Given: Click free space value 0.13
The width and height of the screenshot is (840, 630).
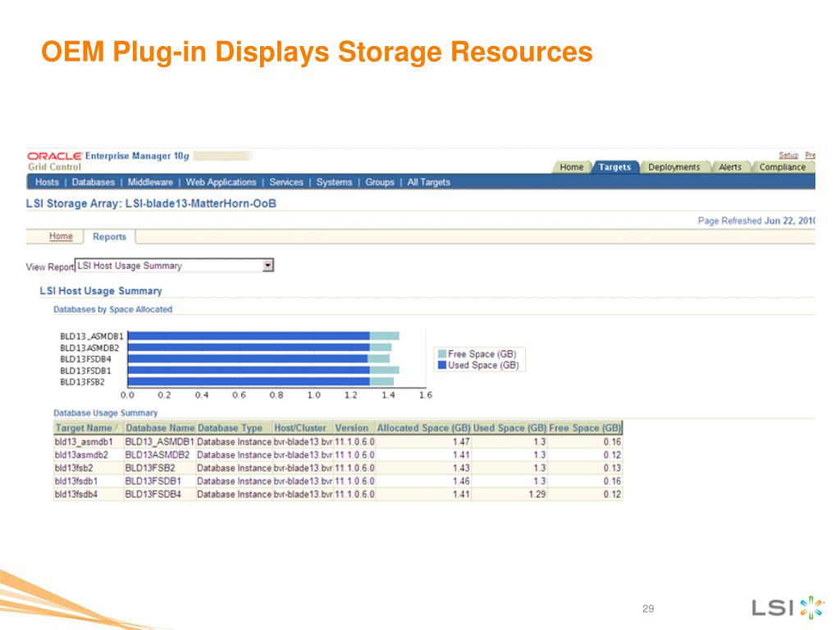Looking at the screenshot, I should pos(612,468).
